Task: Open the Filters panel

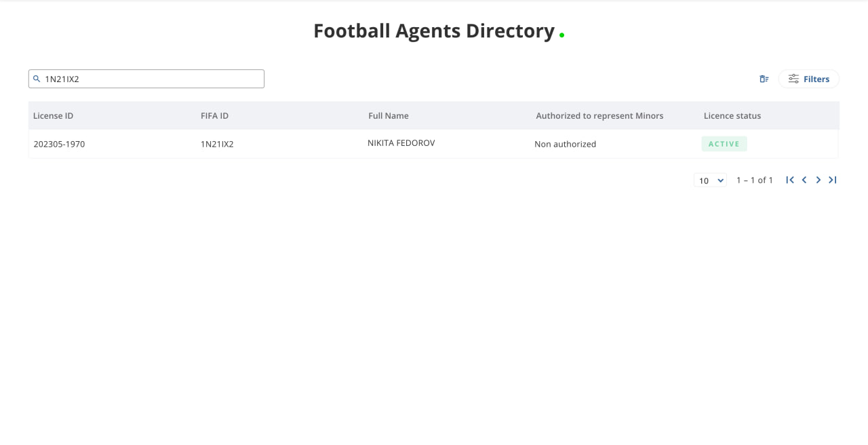Action: point(808,79)
